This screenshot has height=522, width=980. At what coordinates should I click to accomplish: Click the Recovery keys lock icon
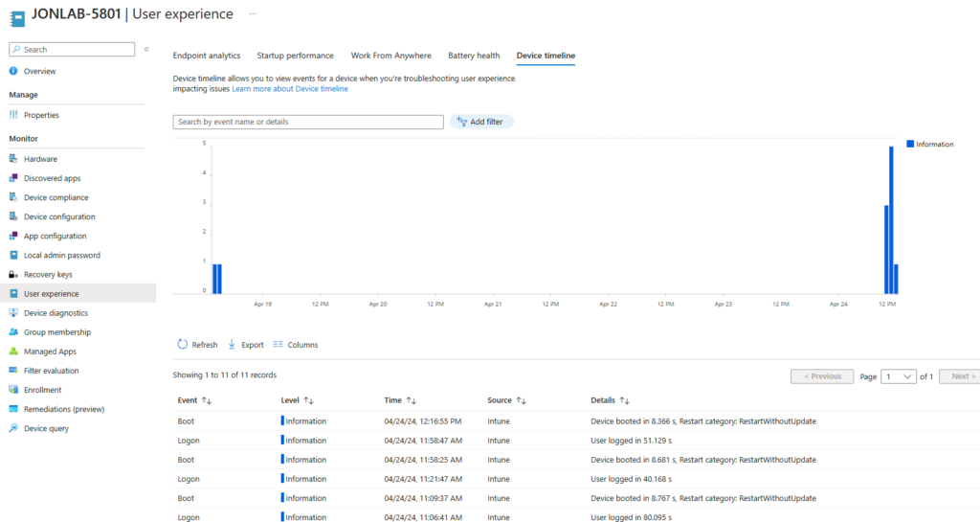pyautogui.click(x=13, y=275)
